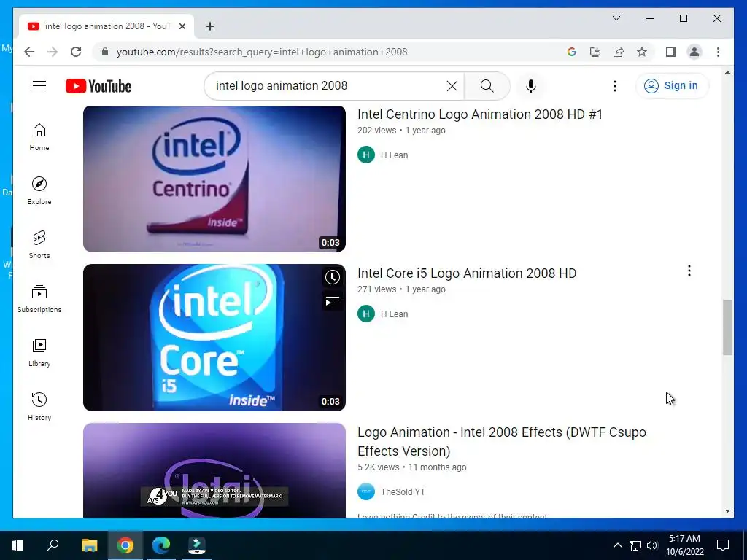This screenshot has width=747, height=560.
Task: Open Microsoft Edge from the taskbar
Action: [x=161, y=545]
